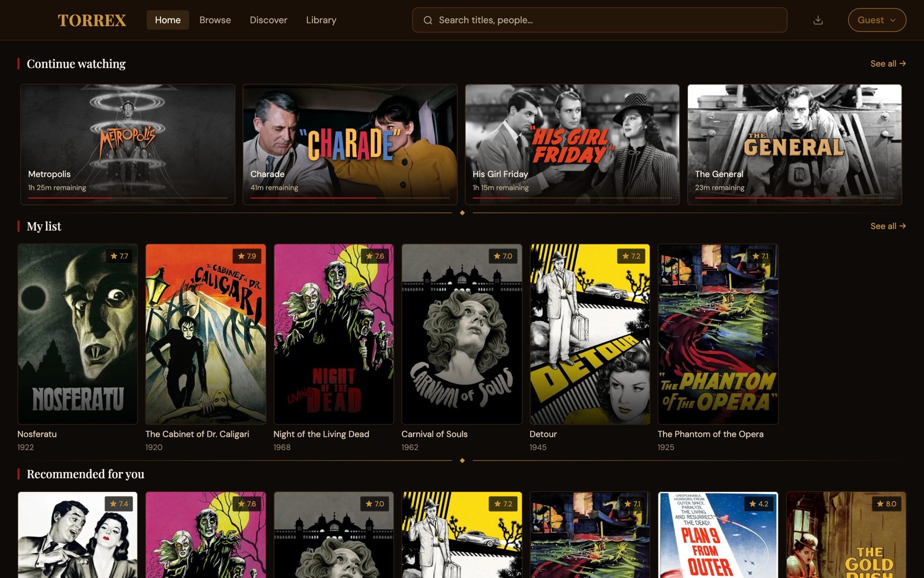
Task: Click the TORREX logo
Action: (x=92, y=20)
